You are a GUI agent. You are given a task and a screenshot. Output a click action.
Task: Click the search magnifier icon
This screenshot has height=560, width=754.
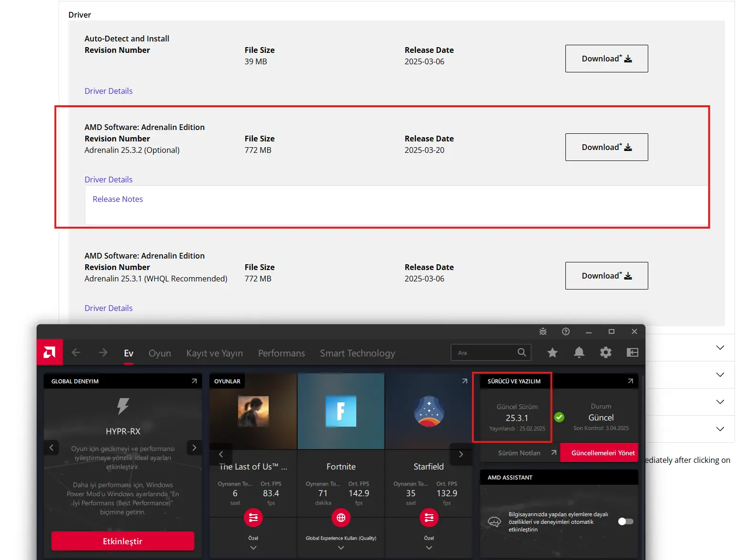pyautogui.click(x=522, y=352)
